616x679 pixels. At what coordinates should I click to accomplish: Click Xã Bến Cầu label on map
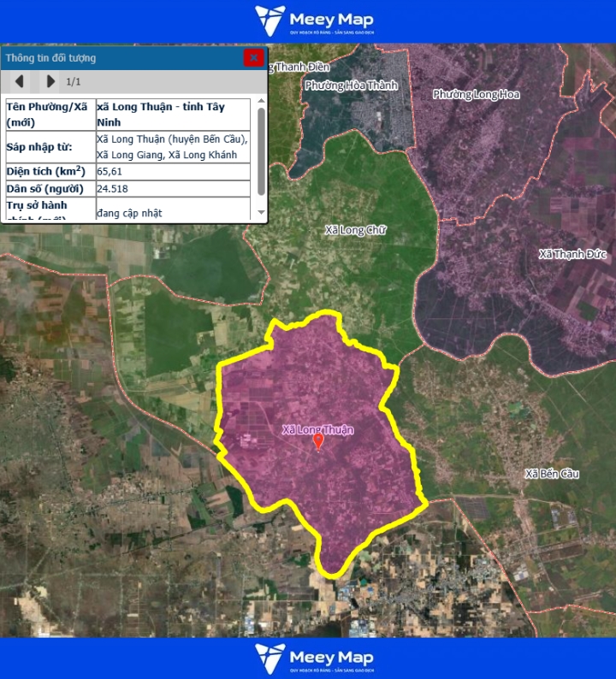click(552, 474)
